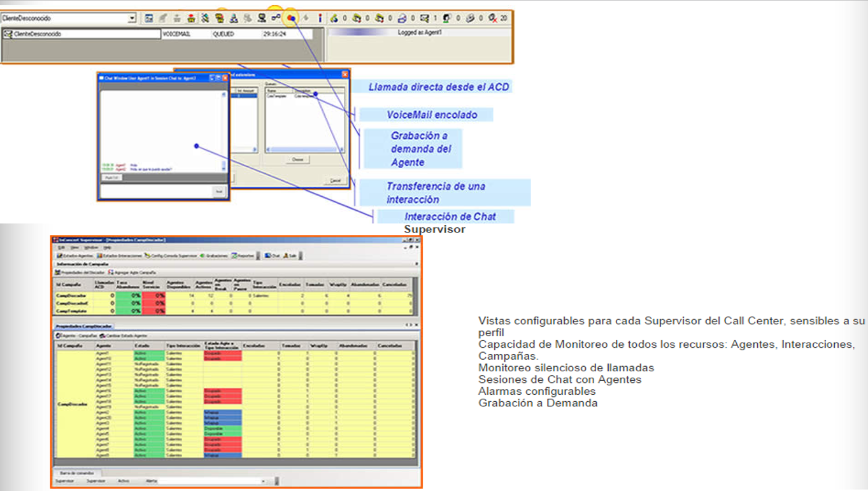Open the Window menu in Supervisor
868x491 pixels.
pos(91,247)
